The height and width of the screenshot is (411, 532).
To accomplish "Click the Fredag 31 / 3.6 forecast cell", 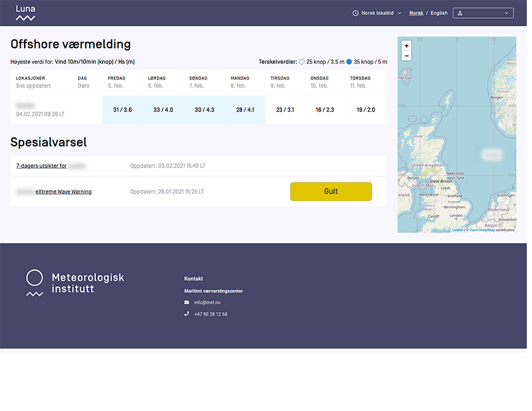I will pyautogui.click(x=122, y=110).
